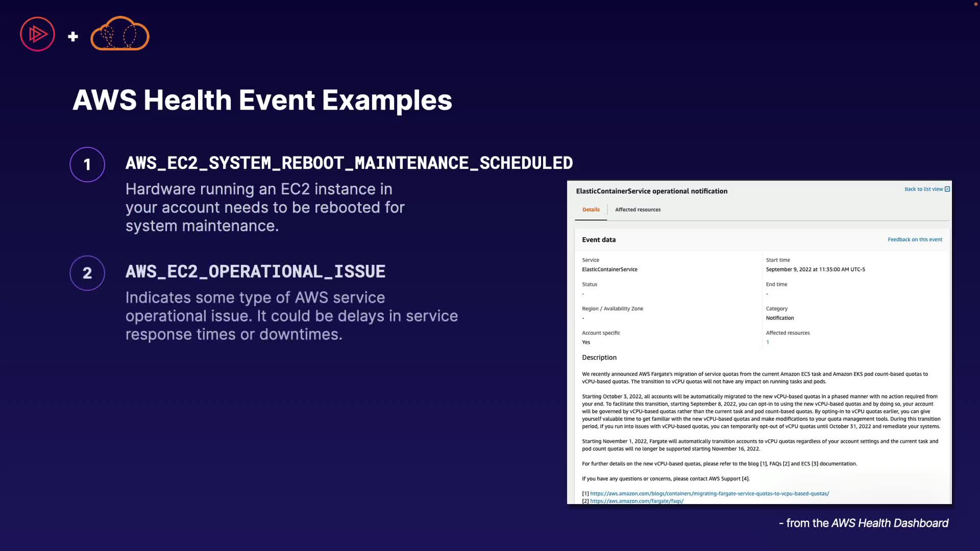Switch to the Details tab
Image resolution: width=980 pixels, height=551 pixels.
point(591,210)
